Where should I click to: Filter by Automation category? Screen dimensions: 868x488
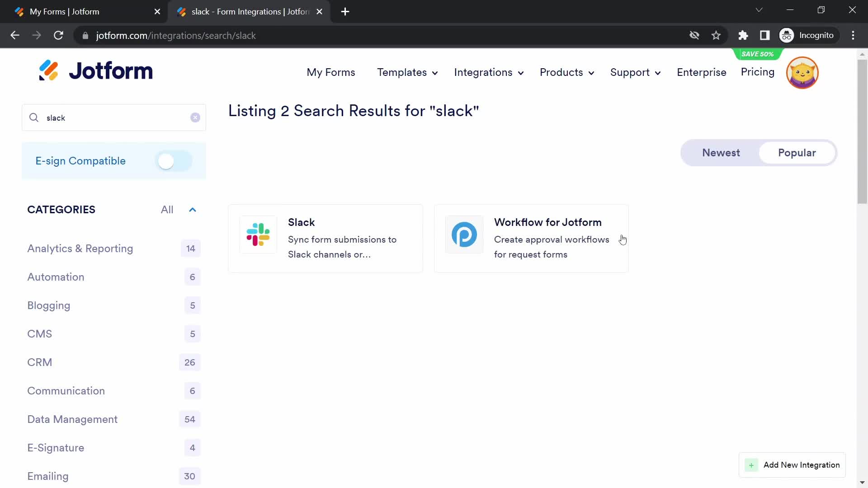(56, 277)
